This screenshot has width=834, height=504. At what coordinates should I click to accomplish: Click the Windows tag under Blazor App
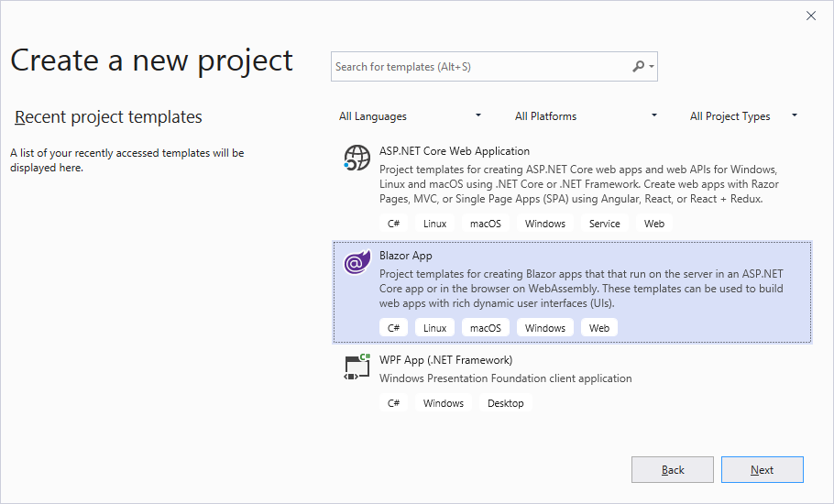click(x=545, y=327)
